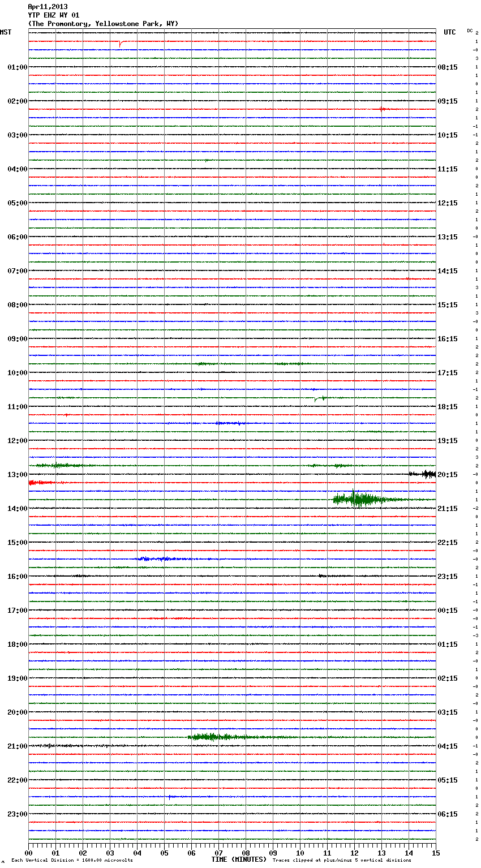
Task: Click the 00:15 UTC label
Action: [448, 611]
